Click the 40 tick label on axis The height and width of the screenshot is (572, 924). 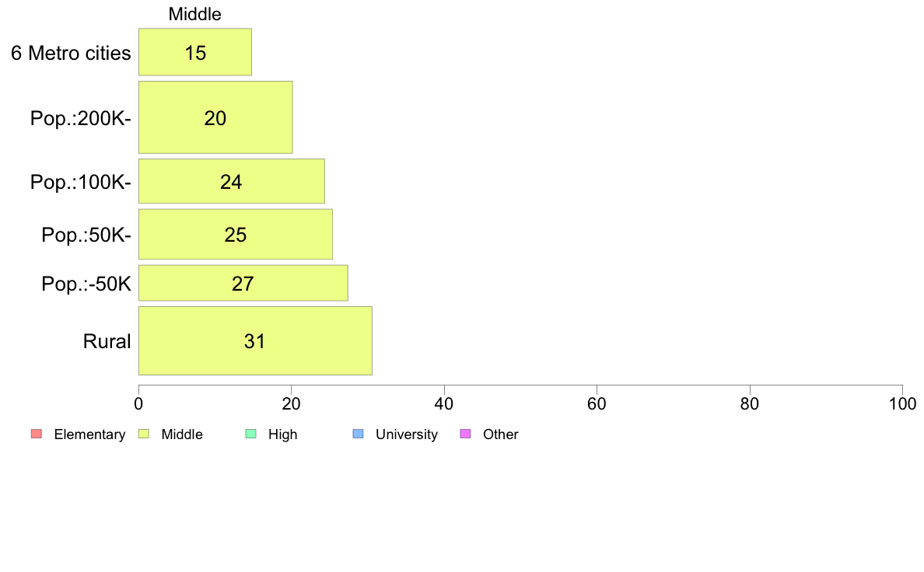click(444, 403)
